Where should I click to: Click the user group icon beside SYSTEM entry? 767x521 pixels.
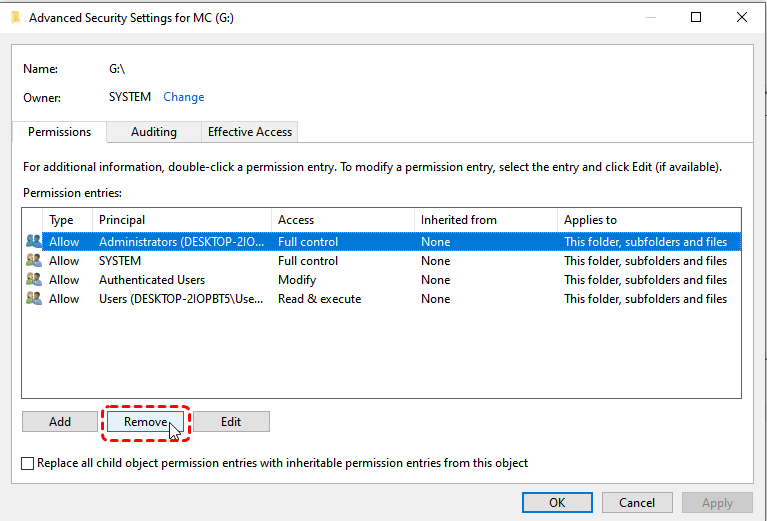[33, 260]
